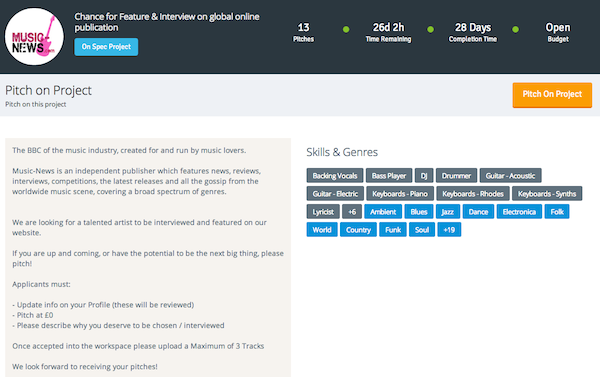Click the "Update info on your Profile" line

(x=103, y=305)
